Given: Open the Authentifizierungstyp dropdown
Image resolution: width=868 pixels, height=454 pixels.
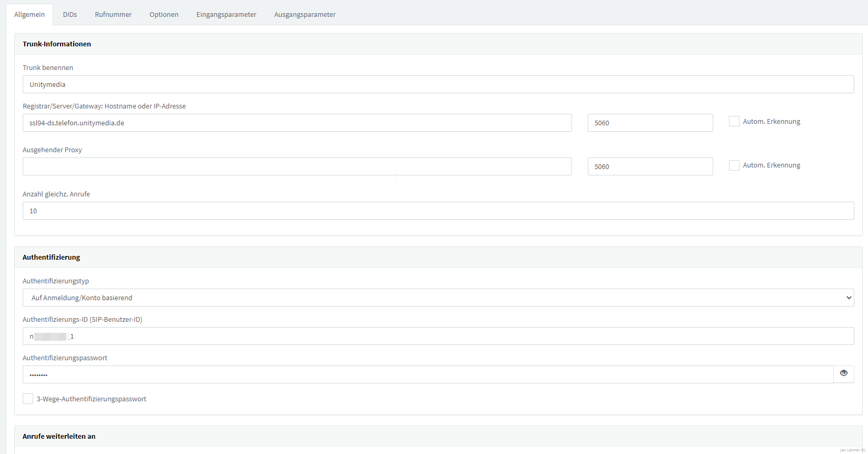Looking at the screenshot, I should [438, 298].
